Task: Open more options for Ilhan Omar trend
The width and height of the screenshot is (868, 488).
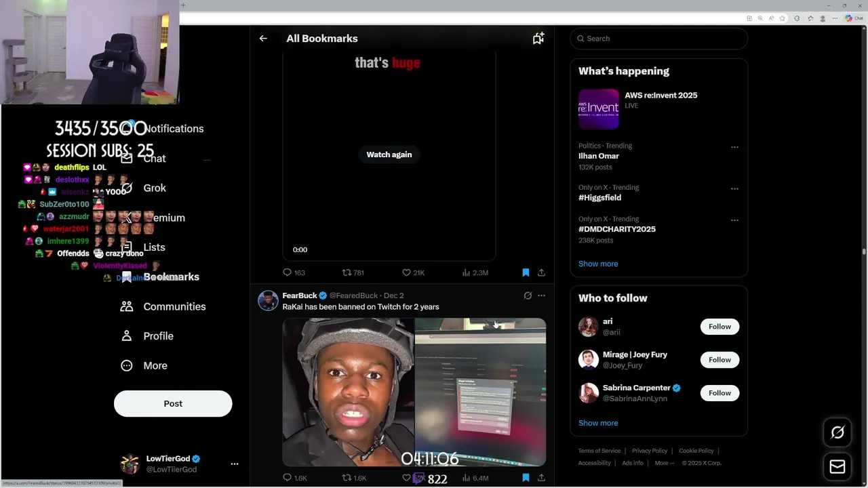Action: coord(734,147)
